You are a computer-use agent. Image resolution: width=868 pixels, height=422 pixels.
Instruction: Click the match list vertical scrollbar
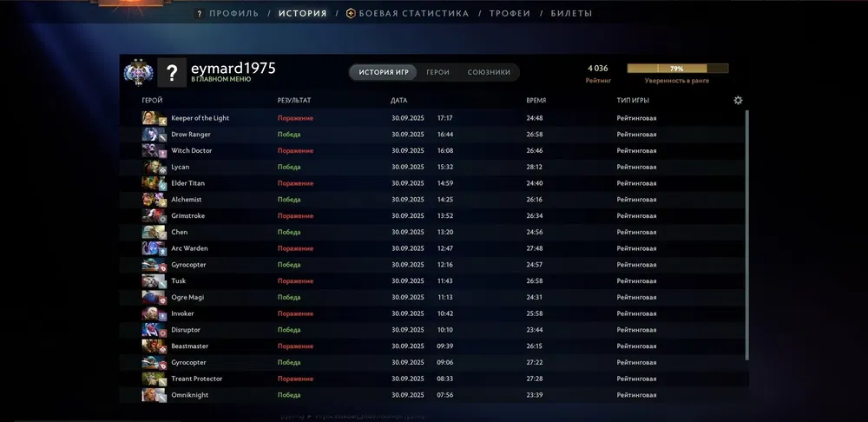tap(746, 234)
